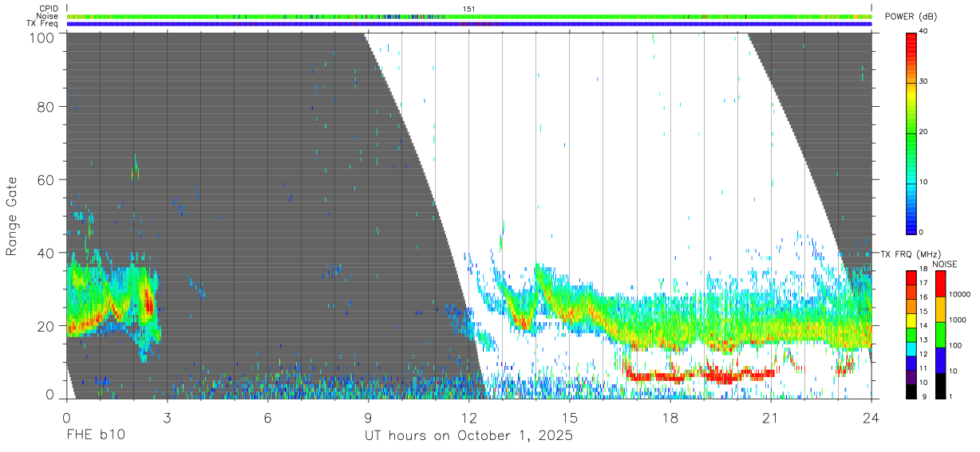Screen dimensions: 980x452
Task: Click the TX Freq color strip above the plot
Action: click(x=471, y=24)
